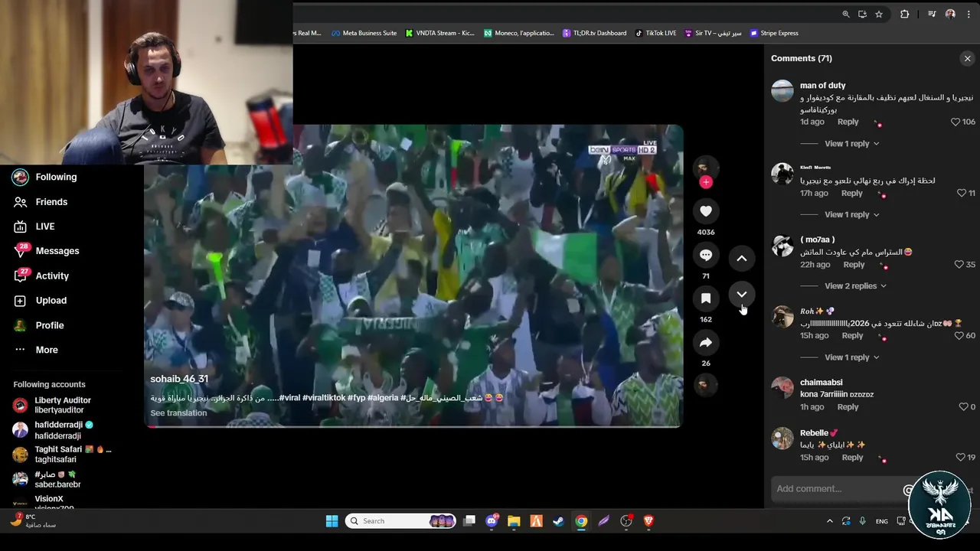The width and height of the screenshot is (980, 551).
Task: Click Chrome zoom magnifier icon
Action: coord(846,14)
